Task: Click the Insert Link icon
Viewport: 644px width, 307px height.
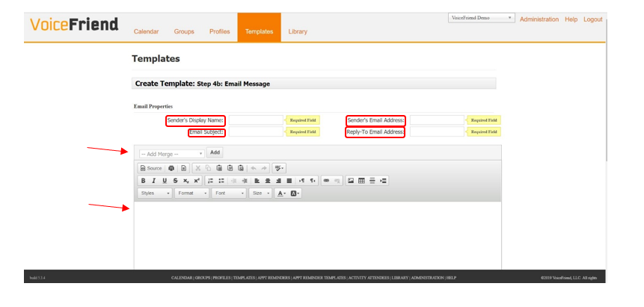Action: (x=326, y=181)
